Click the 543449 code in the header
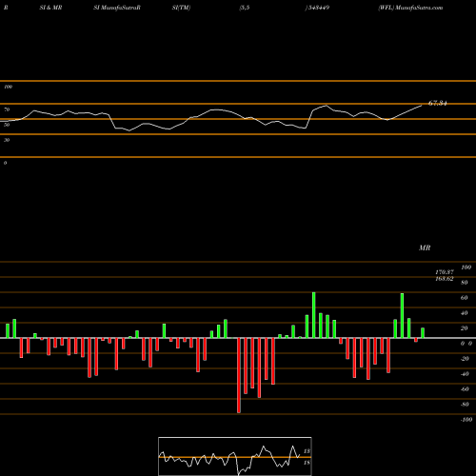 (x=317, y=8)
